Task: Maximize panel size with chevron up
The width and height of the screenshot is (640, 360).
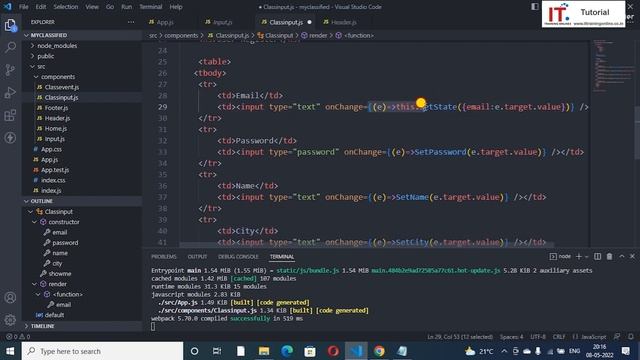Action: pos(622,256)
